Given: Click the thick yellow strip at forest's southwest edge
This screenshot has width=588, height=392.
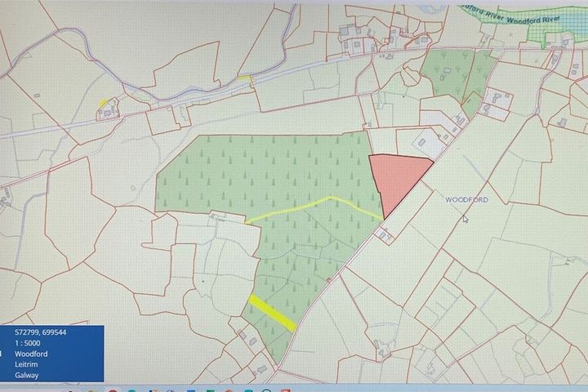Looking at the screenshot, I should pos(271,313).
